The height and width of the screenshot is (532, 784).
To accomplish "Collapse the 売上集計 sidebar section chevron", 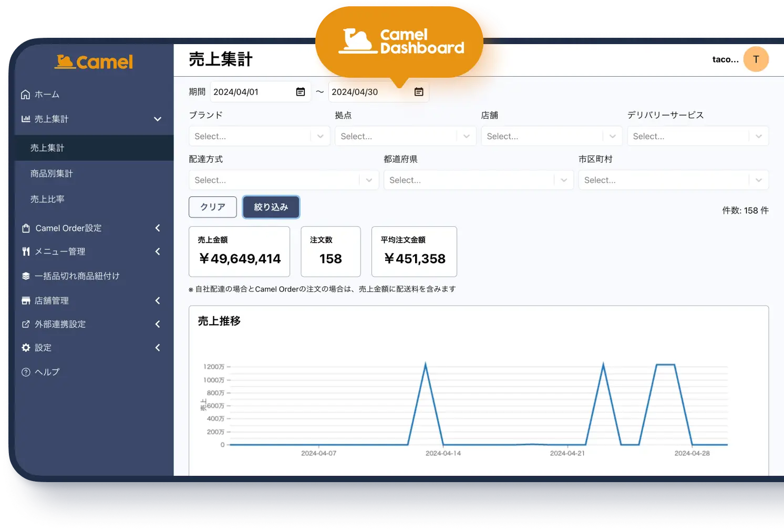I will point(158,119).
